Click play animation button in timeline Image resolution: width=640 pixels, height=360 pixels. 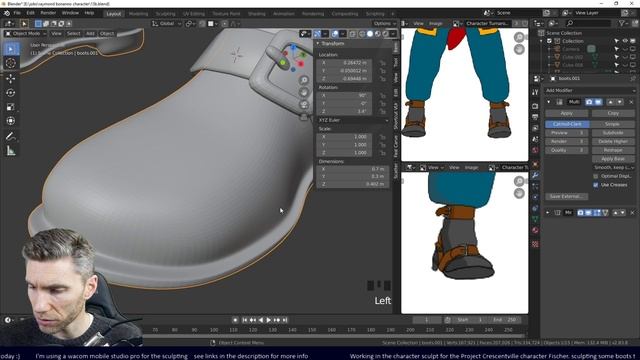(269, 320)
